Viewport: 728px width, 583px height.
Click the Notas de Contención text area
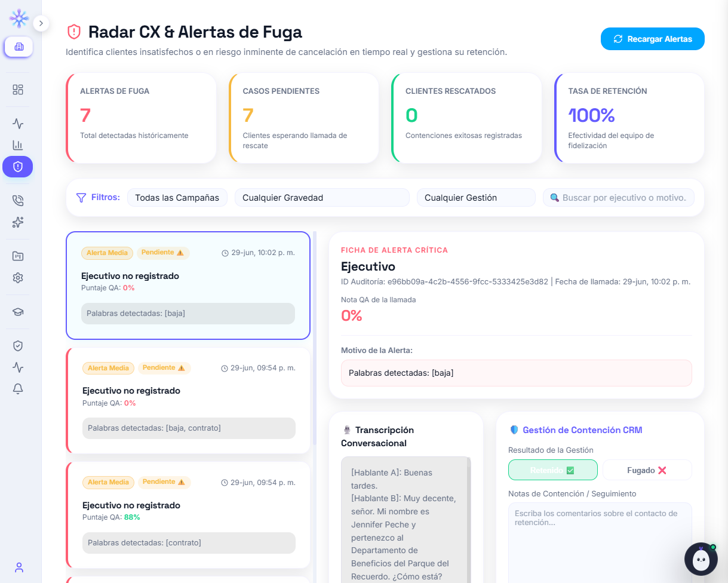(600, 542)
